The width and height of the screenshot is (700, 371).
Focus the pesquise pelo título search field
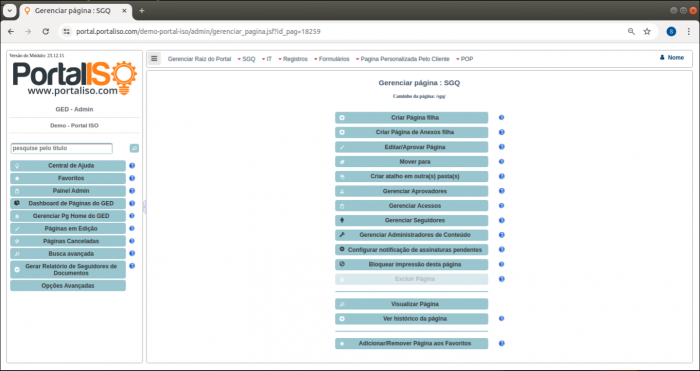(62, 148)
